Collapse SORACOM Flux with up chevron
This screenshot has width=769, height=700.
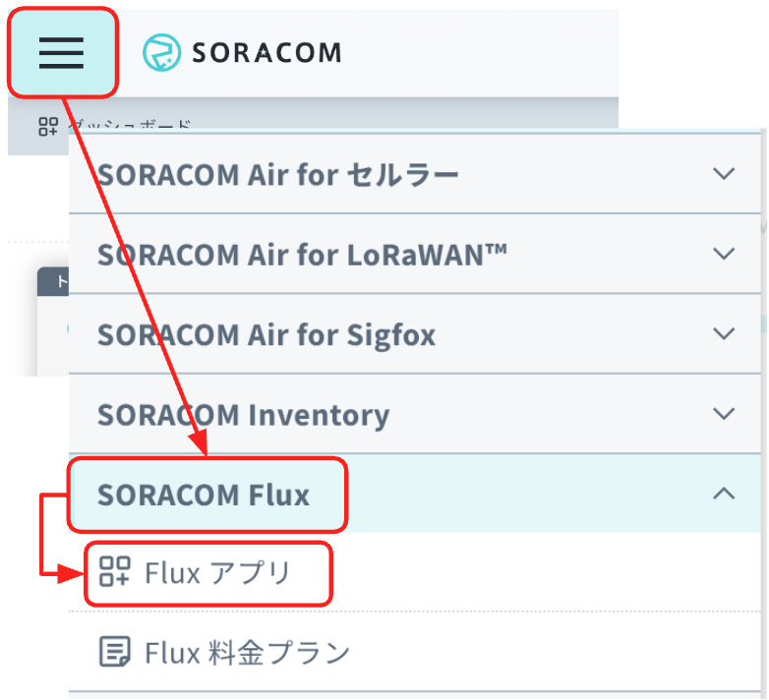(x=724, y=494)
